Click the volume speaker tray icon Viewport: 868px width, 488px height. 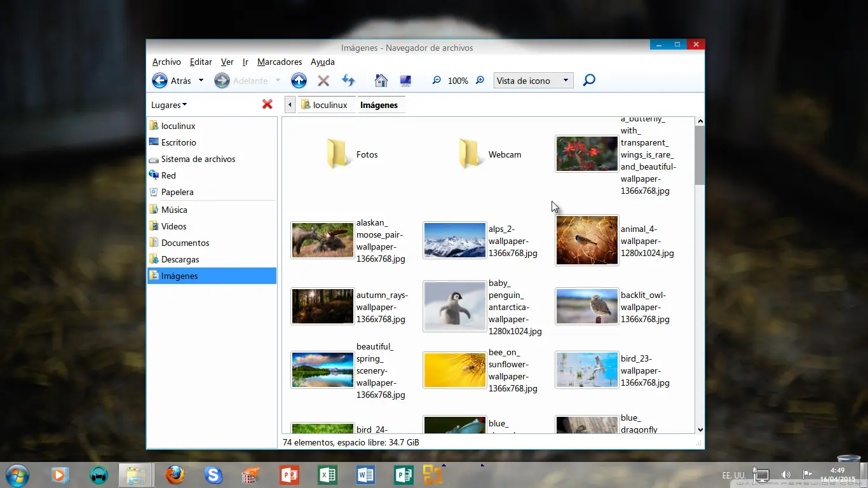point(786,475)
